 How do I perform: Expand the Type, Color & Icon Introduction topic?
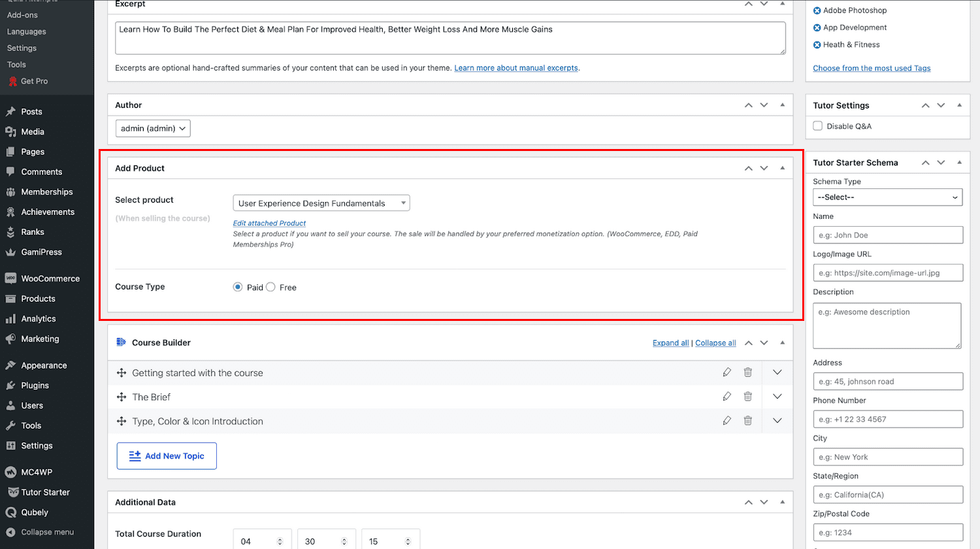[x=777, y=421]
